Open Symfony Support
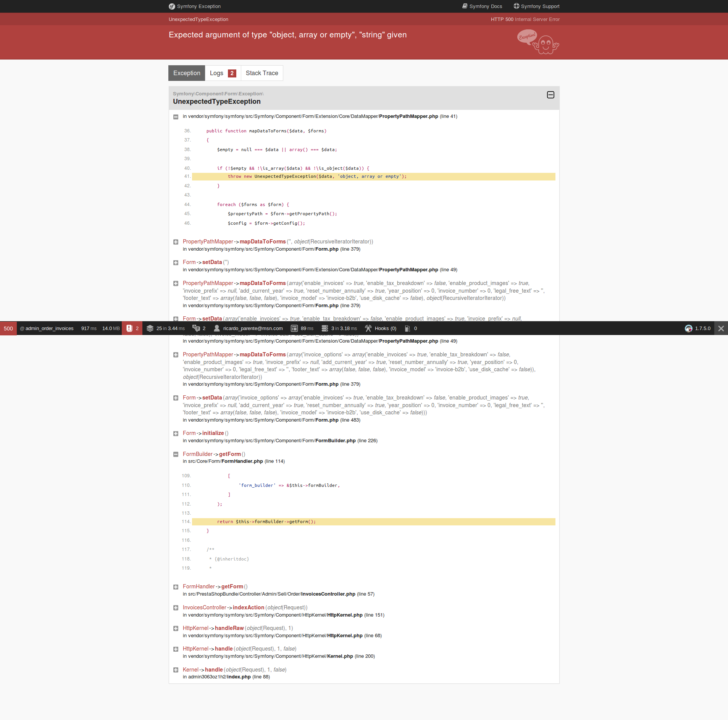This screenshot has width=728, height=720. pos(537,6)
